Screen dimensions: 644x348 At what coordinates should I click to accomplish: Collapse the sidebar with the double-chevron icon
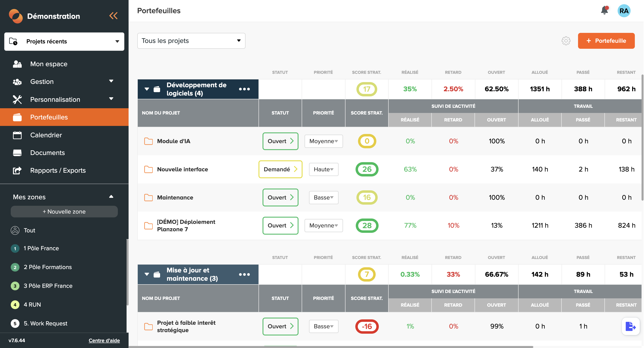tap(113, 15)
